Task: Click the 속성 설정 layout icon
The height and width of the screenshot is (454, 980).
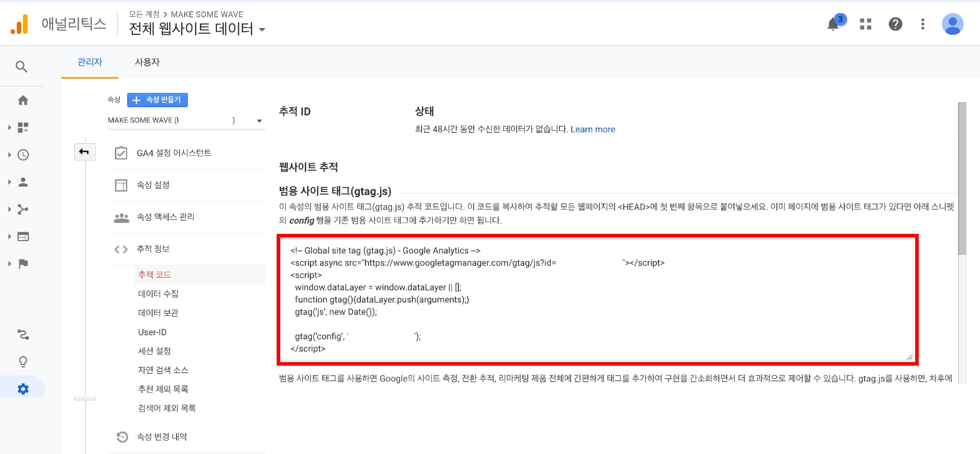Action: tap(121, 185)
